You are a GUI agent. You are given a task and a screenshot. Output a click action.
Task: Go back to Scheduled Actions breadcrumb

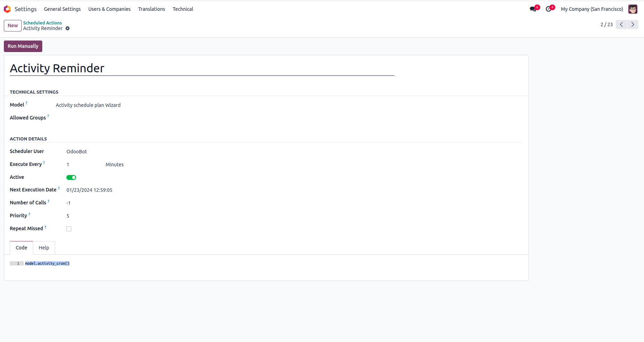[42, 23]
